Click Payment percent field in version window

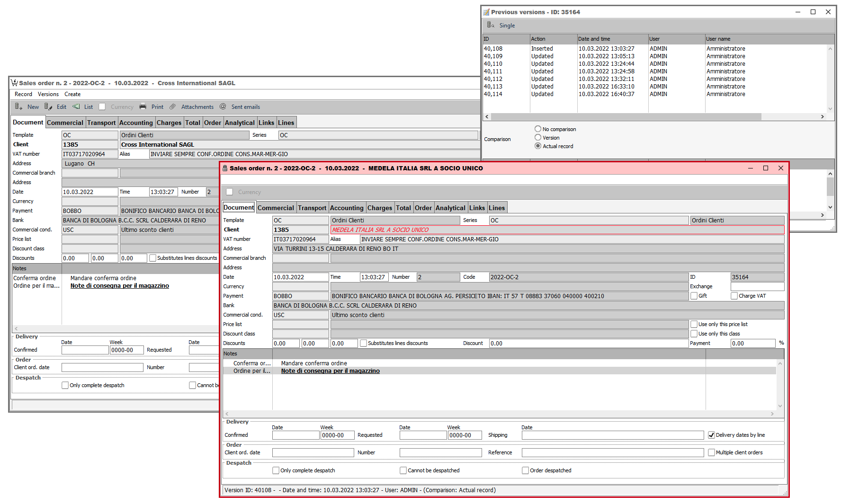[753, 343]
